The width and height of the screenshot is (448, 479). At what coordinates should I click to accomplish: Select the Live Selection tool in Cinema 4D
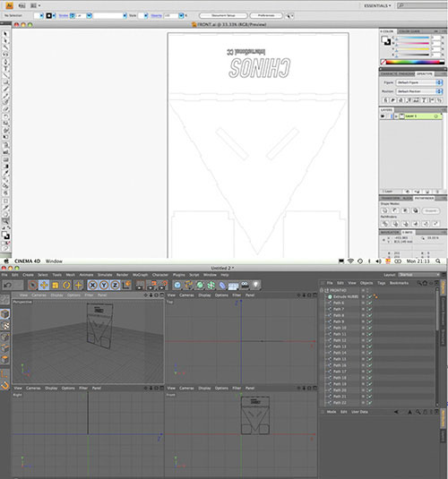[33, 285]
